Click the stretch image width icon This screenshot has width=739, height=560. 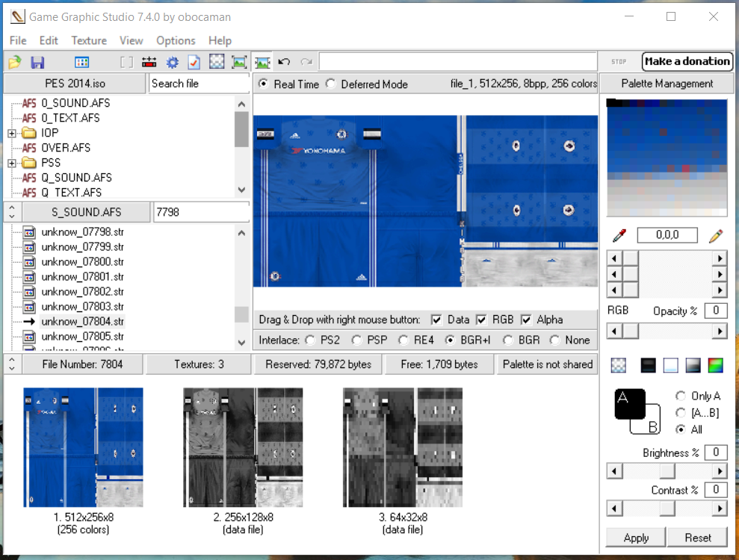coord(262,62)
